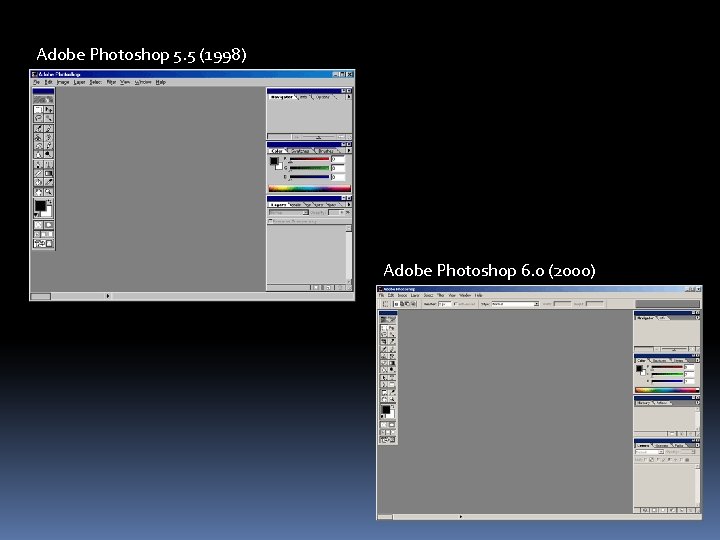The image size is (720, 540).
Task: Open the Window menu in Photoshop 5.5
Action: [x=143, y=82]
